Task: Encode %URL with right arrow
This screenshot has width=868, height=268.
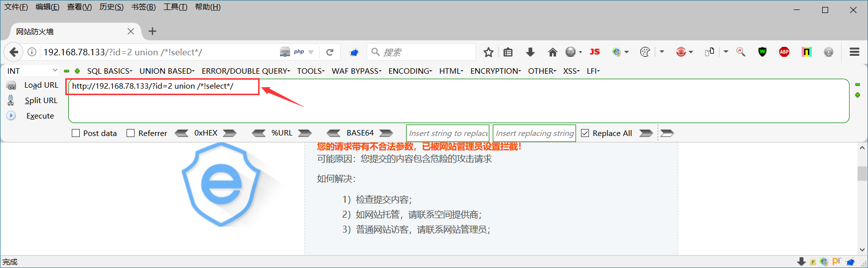Action: [305, 133]
